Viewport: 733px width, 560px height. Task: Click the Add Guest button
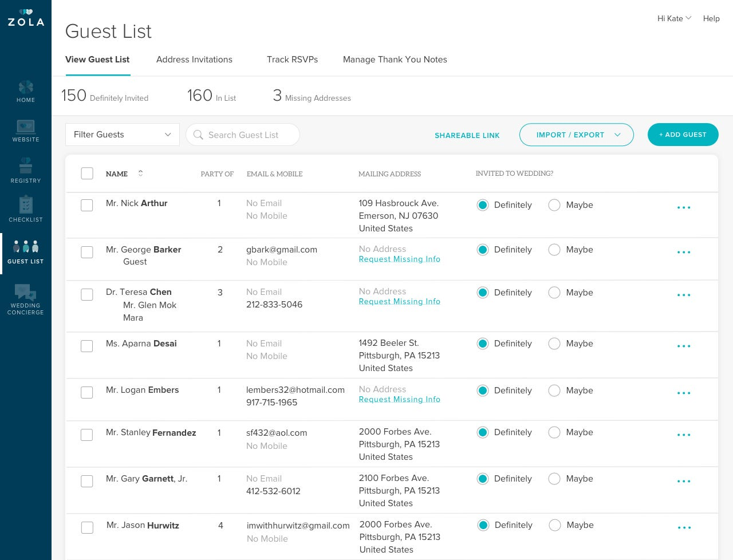(683, 135)
